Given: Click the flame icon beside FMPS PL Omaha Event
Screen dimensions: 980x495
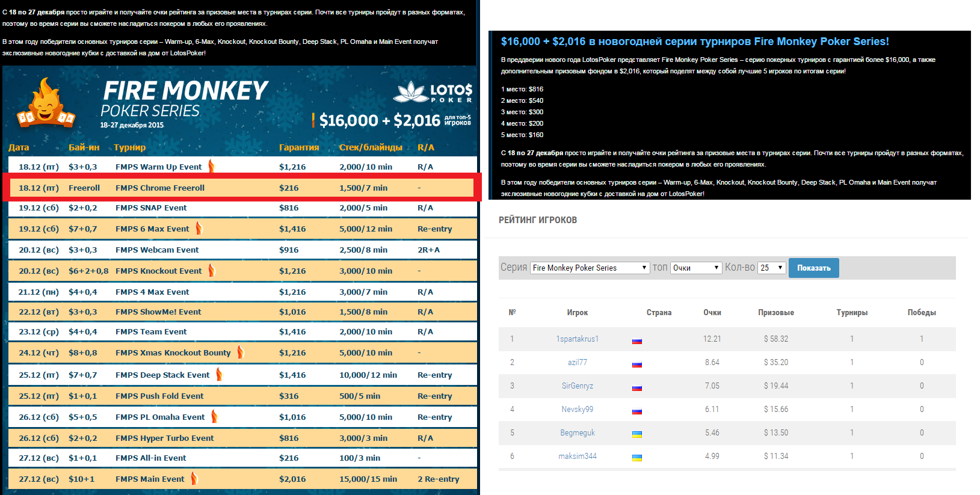Looking at the screenshot, I should coord(214,417).
